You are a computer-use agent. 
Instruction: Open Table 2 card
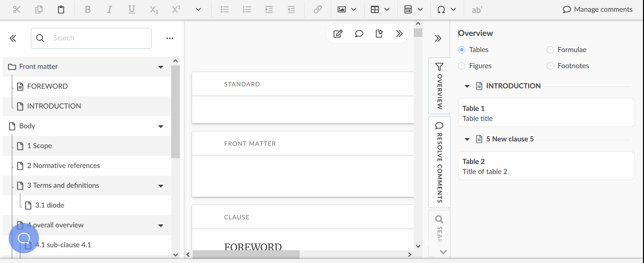point(546,166)
